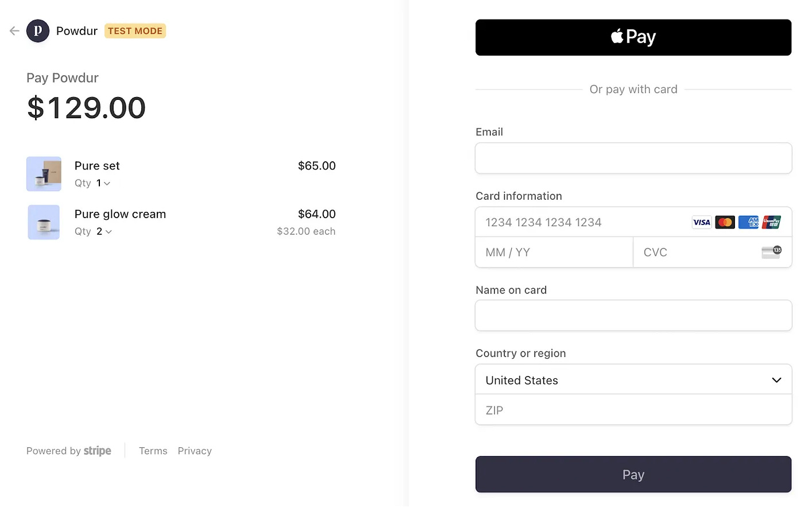Click the Pure set product thumbnail
Viewport: 812px width, 519px height.
(44, 173)
